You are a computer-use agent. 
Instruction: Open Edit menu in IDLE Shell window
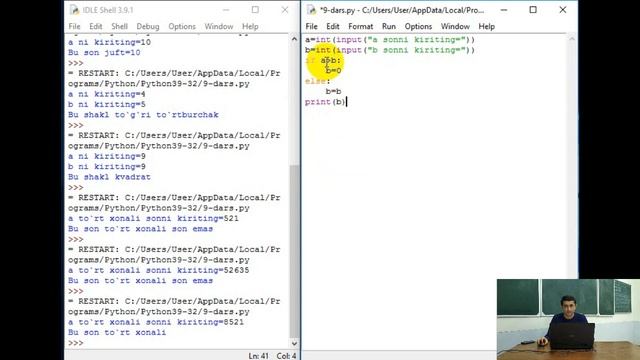tap(96, 27)
